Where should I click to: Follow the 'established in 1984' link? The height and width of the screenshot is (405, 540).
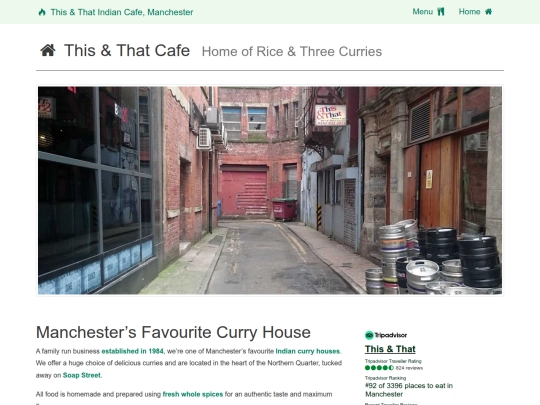(x=133, y=351)
